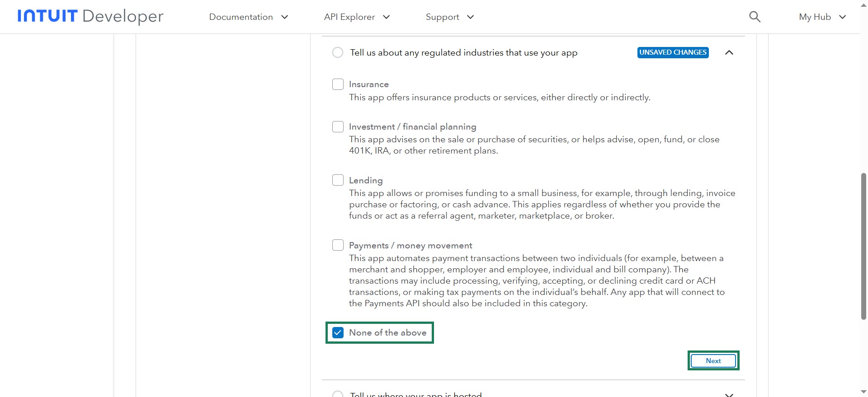Tick the Lending checkbox
The image size is (868, 397).
(338, 180)
